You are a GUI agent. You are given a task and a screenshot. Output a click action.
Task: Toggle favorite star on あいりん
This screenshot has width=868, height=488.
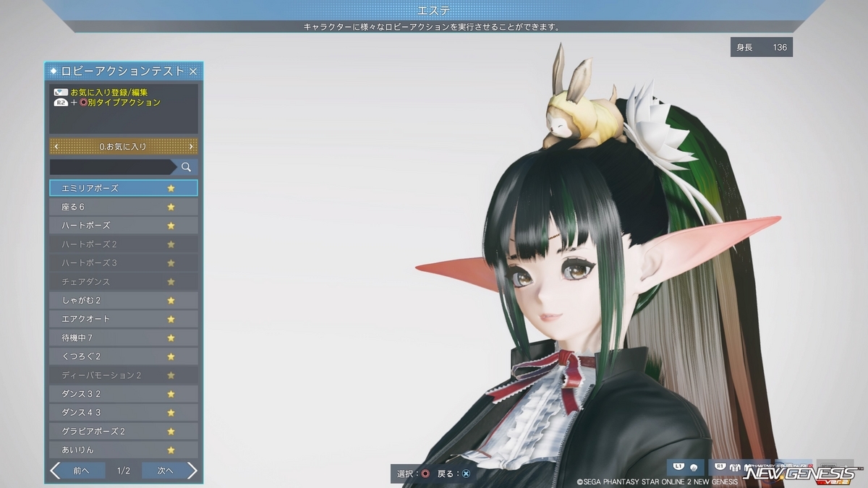pos(171,450)
